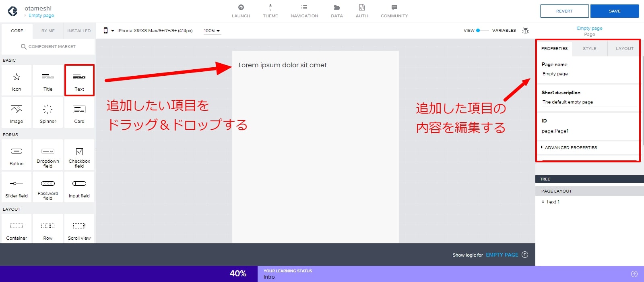Open the Theme brush icon
The width and height of the screenshot is (644, 282).
(x=270, y=8)
